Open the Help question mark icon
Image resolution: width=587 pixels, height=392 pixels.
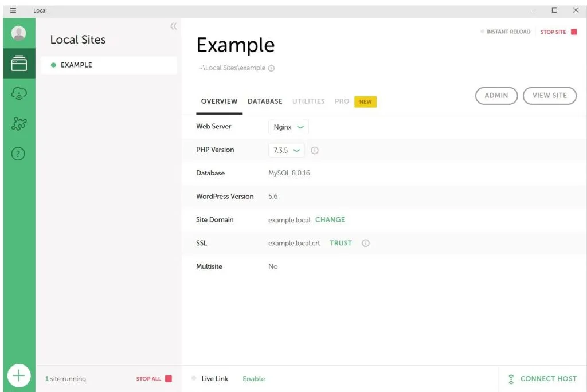[x=19, y=154]
